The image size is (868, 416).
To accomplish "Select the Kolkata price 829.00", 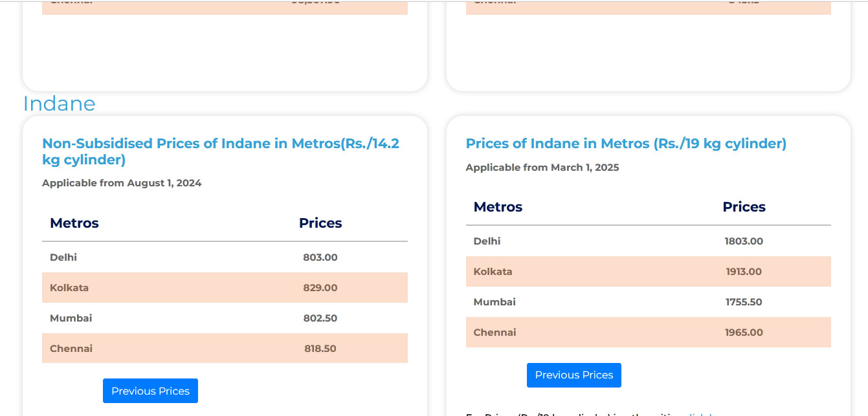I will [x=320, y=288].
